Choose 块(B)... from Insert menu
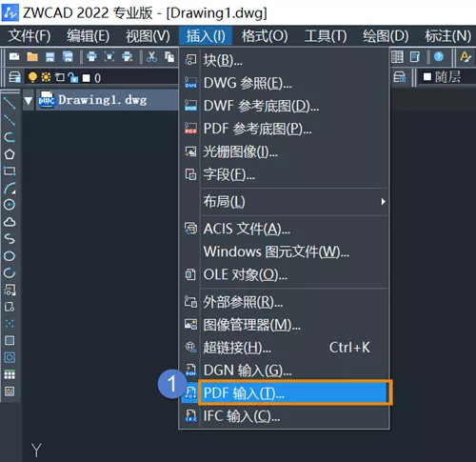476x462 pixels. coord(284,60)
